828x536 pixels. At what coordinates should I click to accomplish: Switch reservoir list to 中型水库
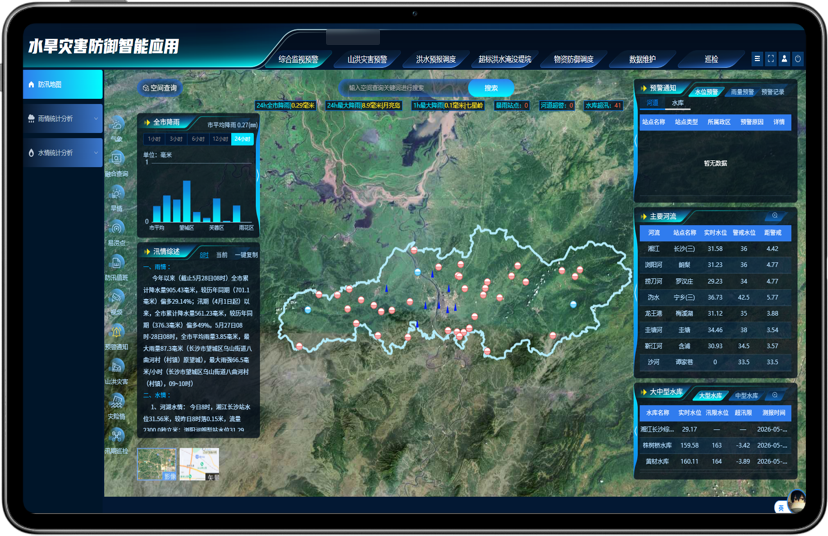pos(746,396)
